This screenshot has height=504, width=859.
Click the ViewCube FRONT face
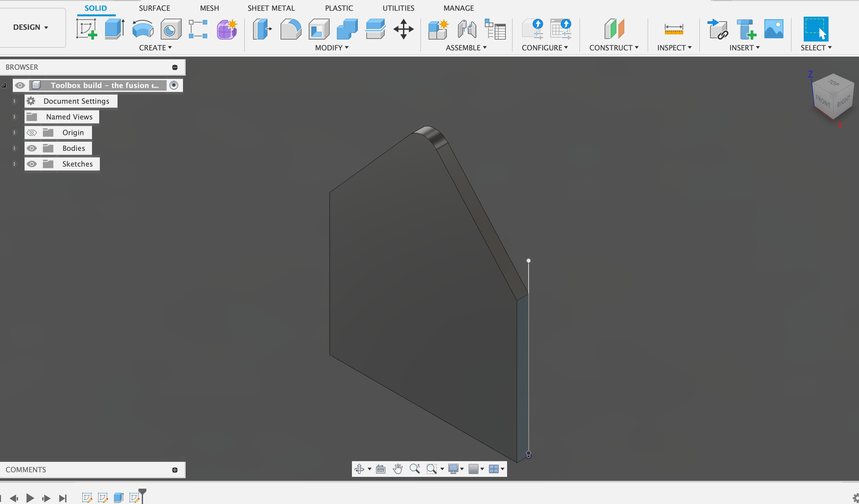[x=823, y=101]
